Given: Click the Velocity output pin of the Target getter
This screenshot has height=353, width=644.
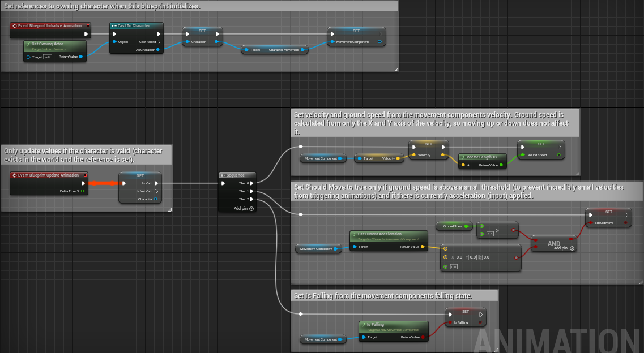Looking at the screenshot, I should pos(398,158).
